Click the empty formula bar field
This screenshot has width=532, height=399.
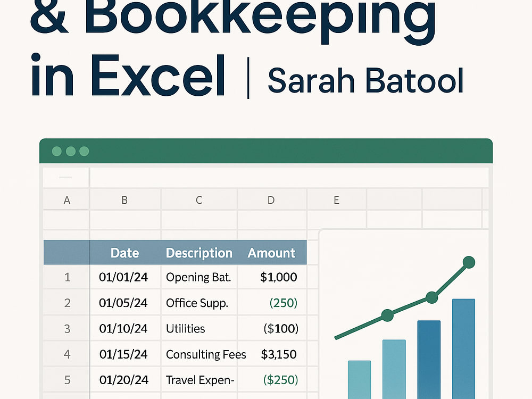click(289, 178)
